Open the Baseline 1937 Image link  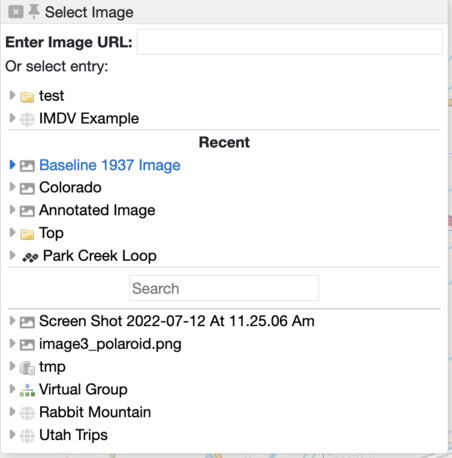click(110, 165)
